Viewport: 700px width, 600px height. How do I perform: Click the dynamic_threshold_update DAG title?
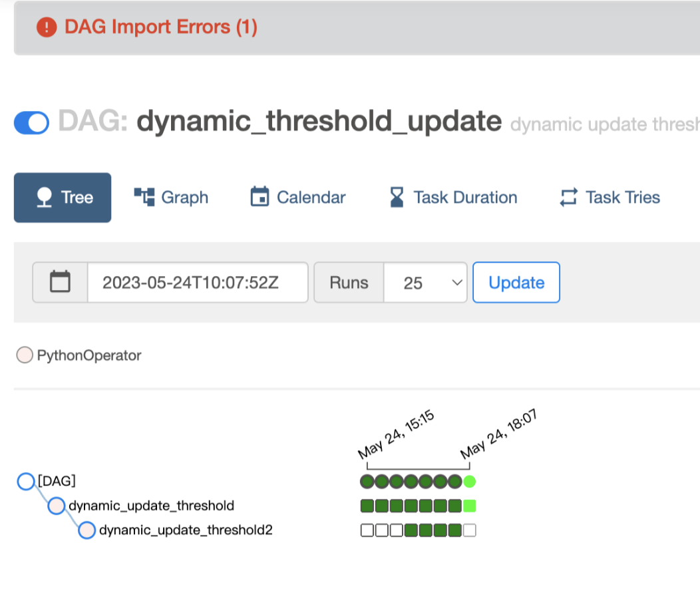point(318,122)
